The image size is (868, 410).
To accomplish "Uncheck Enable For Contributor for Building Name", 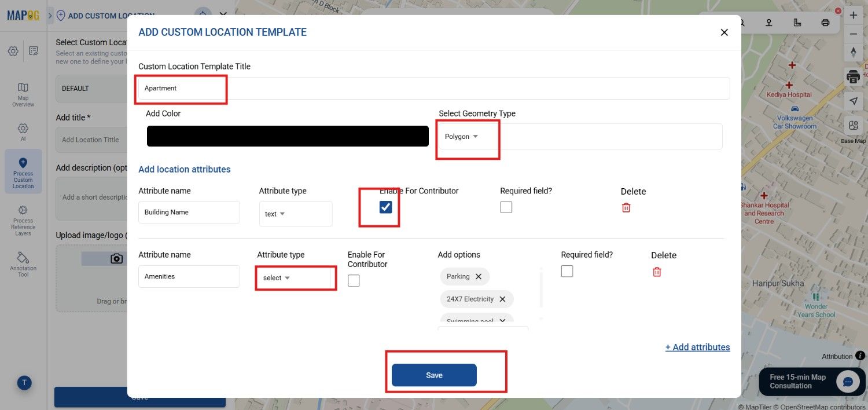I will 386,207.
